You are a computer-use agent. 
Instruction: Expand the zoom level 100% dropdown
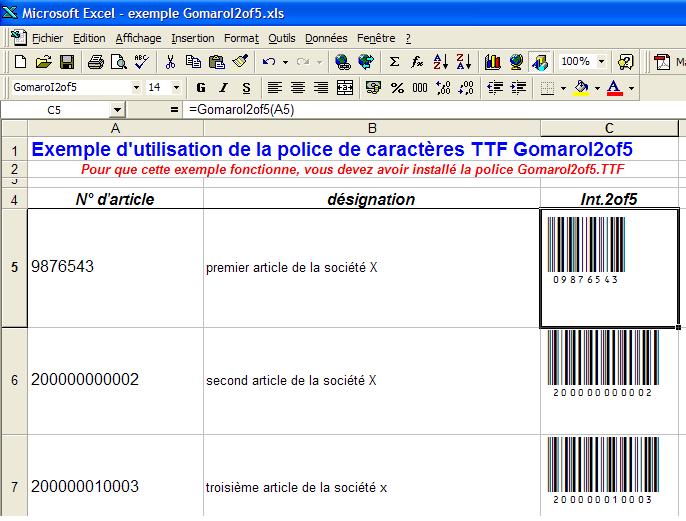point(601,62)
